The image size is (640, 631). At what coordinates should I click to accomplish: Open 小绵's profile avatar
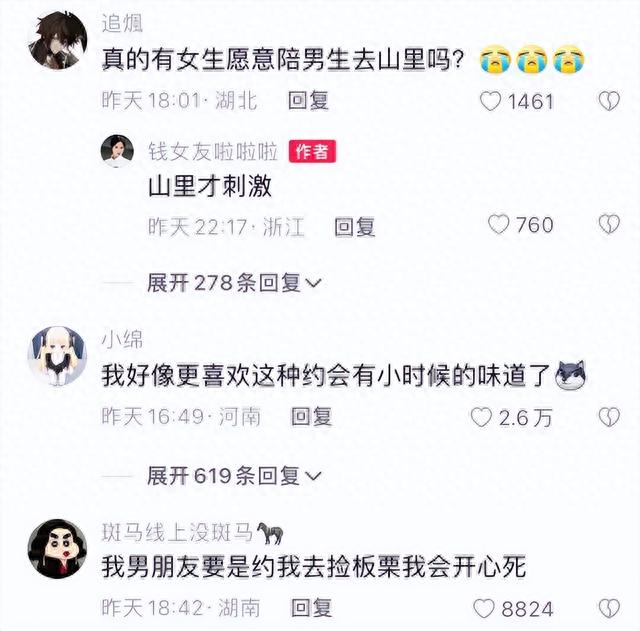pos(57,356)
